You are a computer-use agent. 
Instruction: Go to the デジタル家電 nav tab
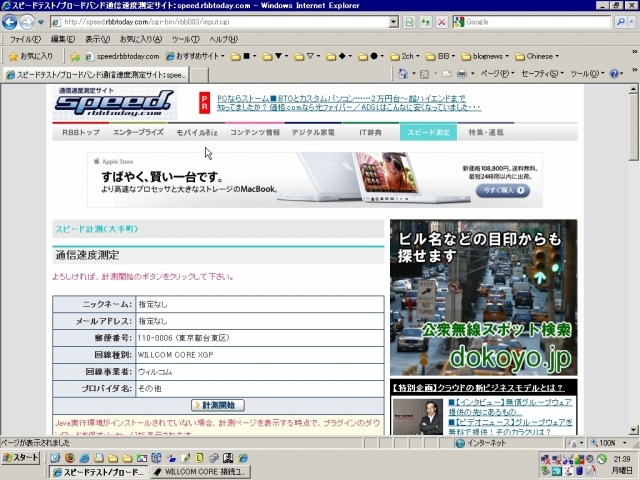[313, 132]
